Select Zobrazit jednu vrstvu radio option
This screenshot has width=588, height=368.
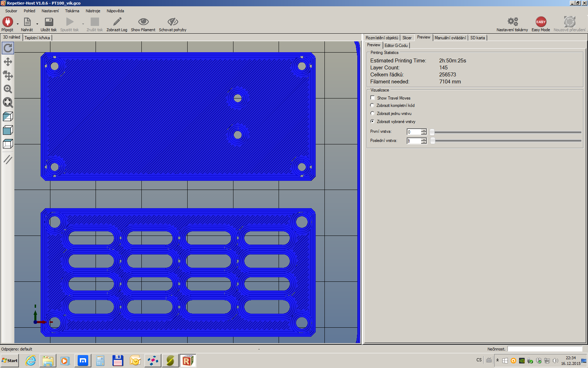coord(372,113)
